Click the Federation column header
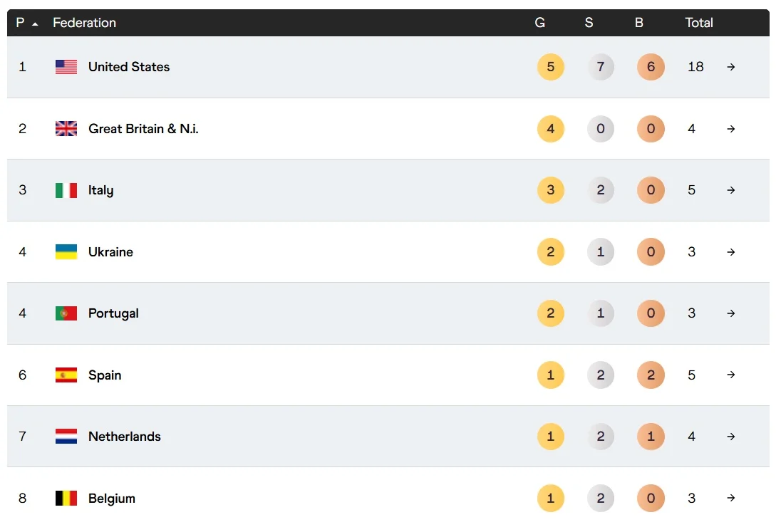 tap(84, 23)
